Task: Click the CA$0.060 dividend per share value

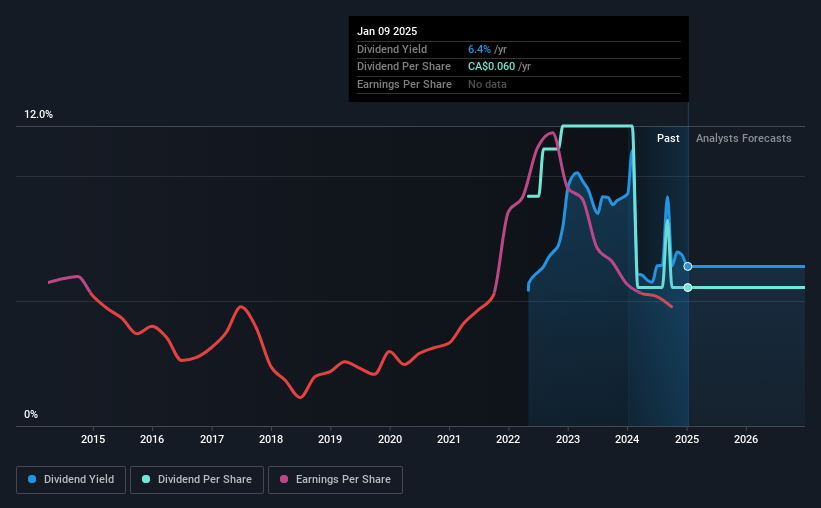Action: coord(491,67)
